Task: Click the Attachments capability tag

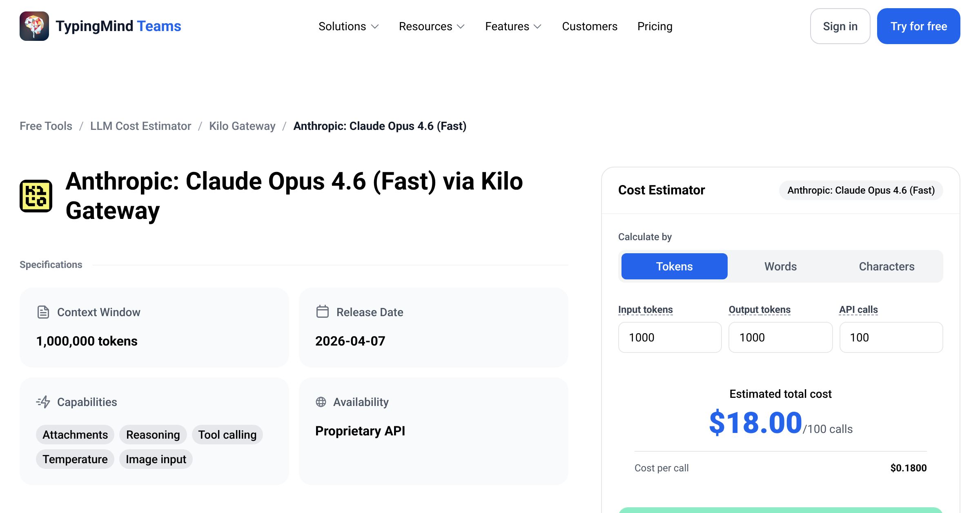Action: click(75, 435)
